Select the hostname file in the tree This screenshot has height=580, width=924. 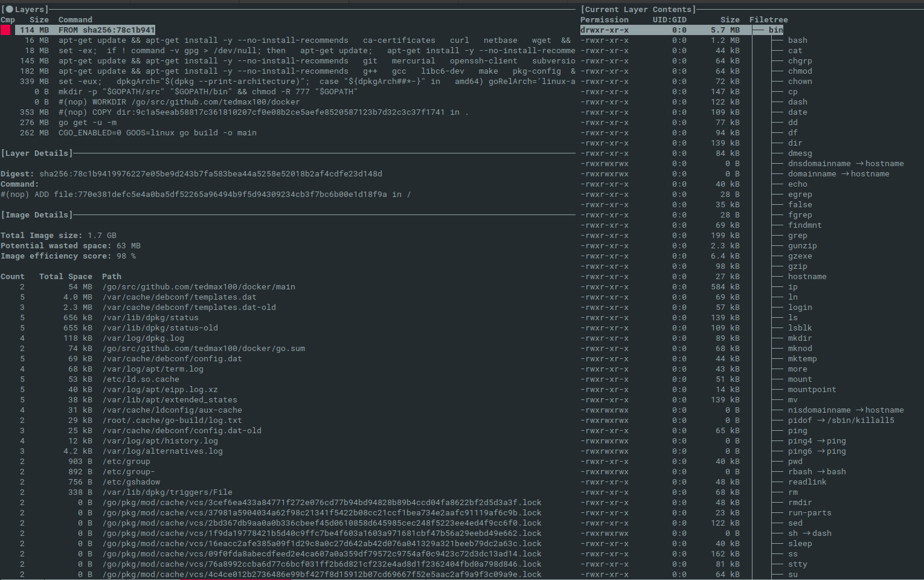(807, 277)
